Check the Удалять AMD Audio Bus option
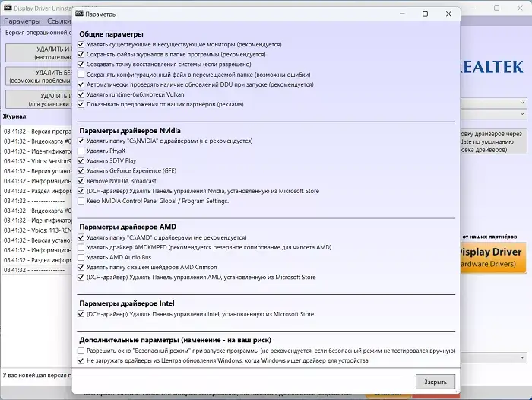The width and height of the screenshot is (532, 400). 81,258
